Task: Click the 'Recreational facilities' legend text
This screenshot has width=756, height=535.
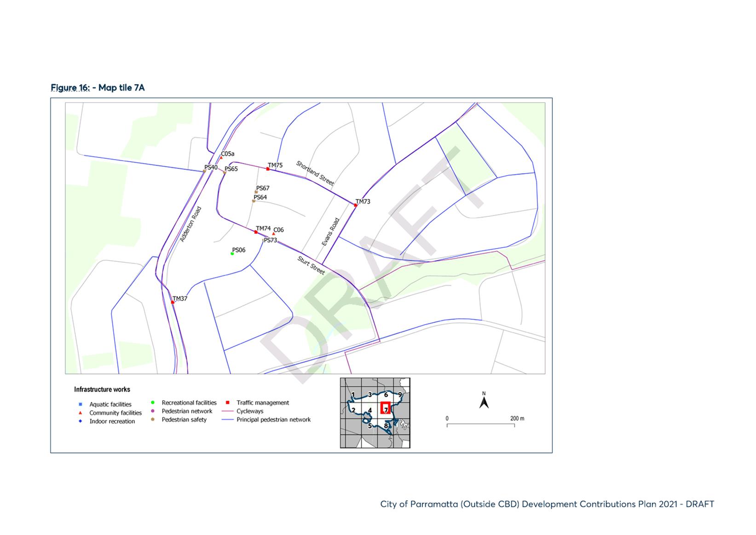Action: [x=189, y=402]
